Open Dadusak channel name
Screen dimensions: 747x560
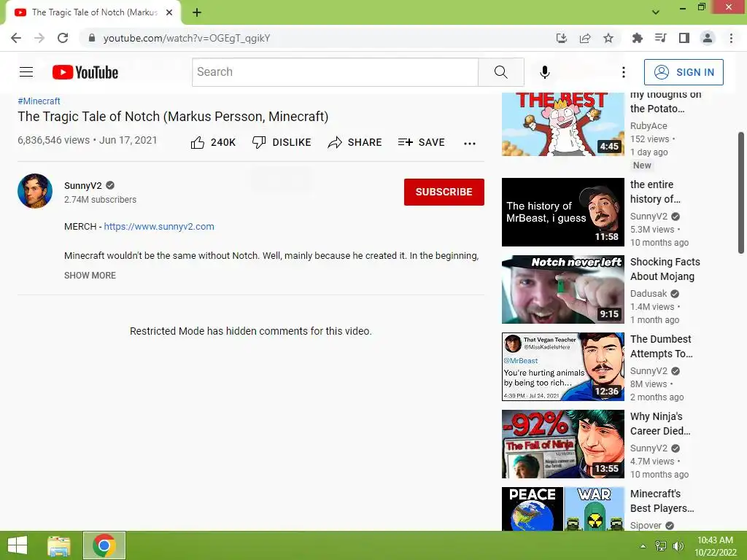pos(649,293)
